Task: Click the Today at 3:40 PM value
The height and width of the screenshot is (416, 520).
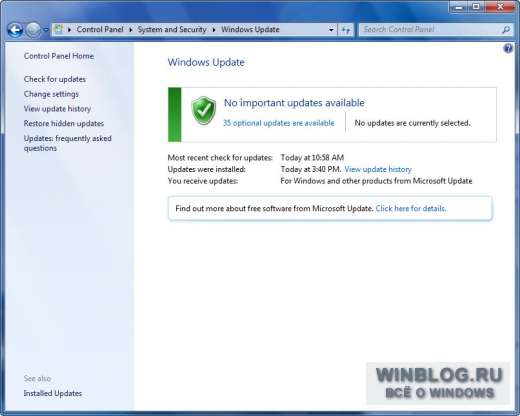Action: [x=311, y=169]
